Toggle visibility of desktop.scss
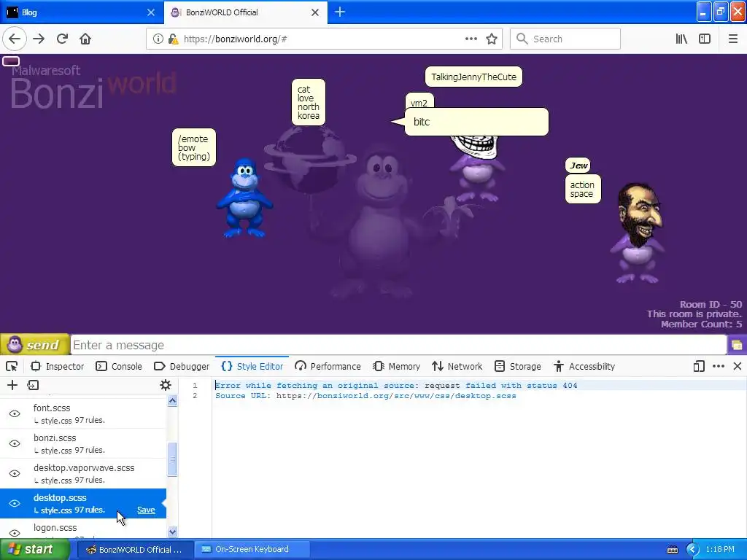 tap(15, 503)
